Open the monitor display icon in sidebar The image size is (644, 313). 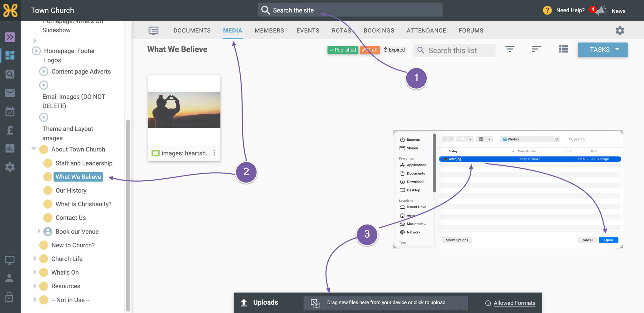pos(10,260)
